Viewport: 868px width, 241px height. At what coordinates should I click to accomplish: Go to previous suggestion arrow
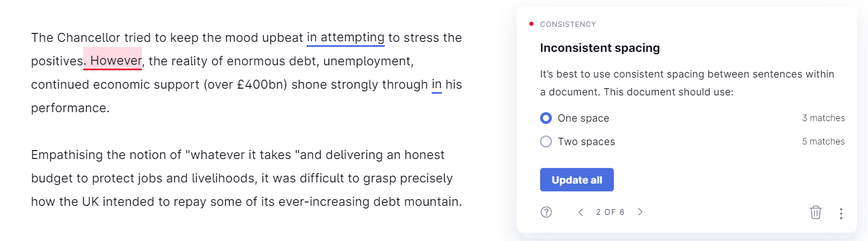(x=581, y=212)
